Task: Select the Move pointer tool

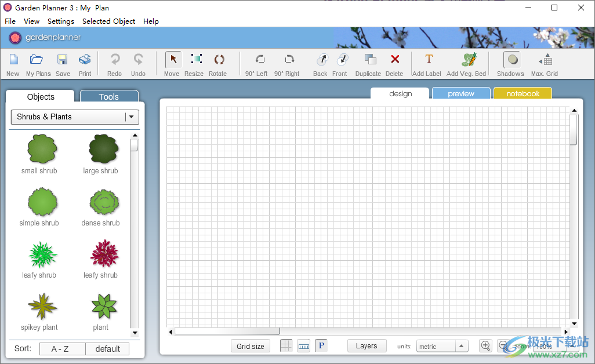Action: [173, 60]
